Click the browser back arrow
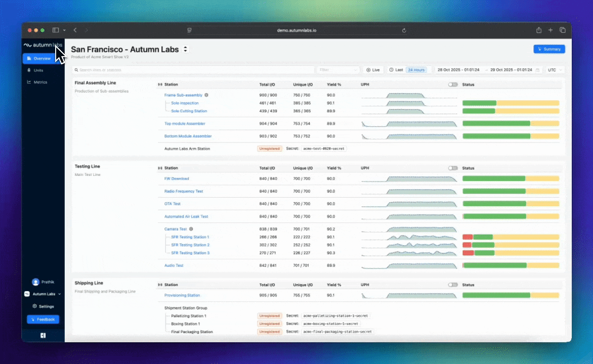 (75, 30)
